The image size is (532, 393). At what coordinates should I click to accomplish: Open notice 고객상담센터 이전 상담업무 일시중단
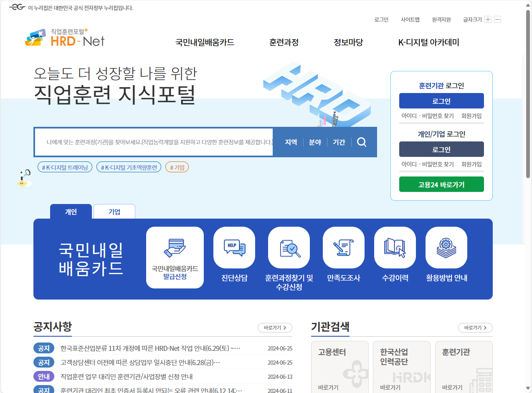click(x=140, y=363)
